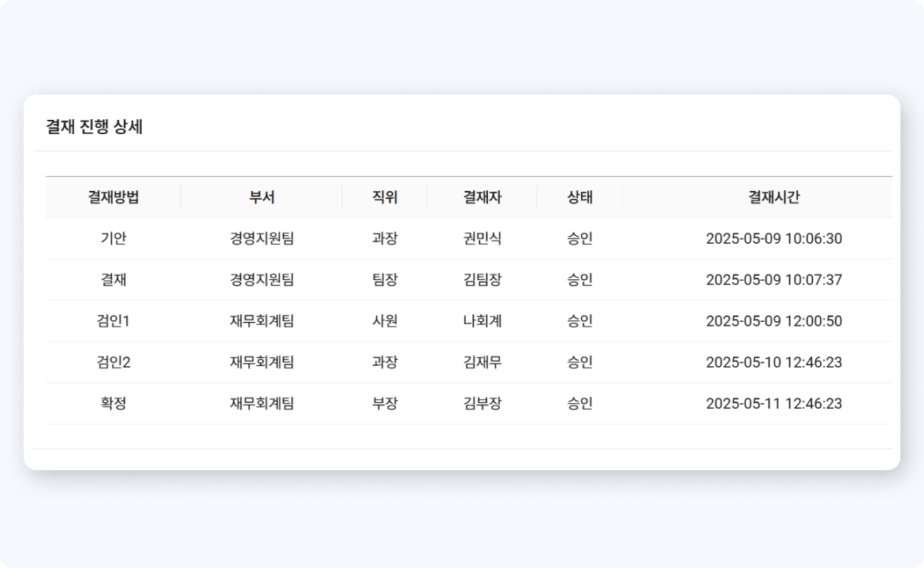Click the 부장 position cell
Viewport: 924px width, 568px height.
tap(385, 403)
